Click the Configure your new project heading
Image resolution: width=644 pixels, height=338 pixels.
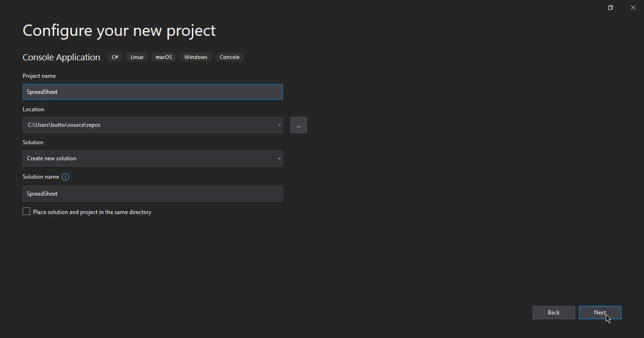[119, 31]
